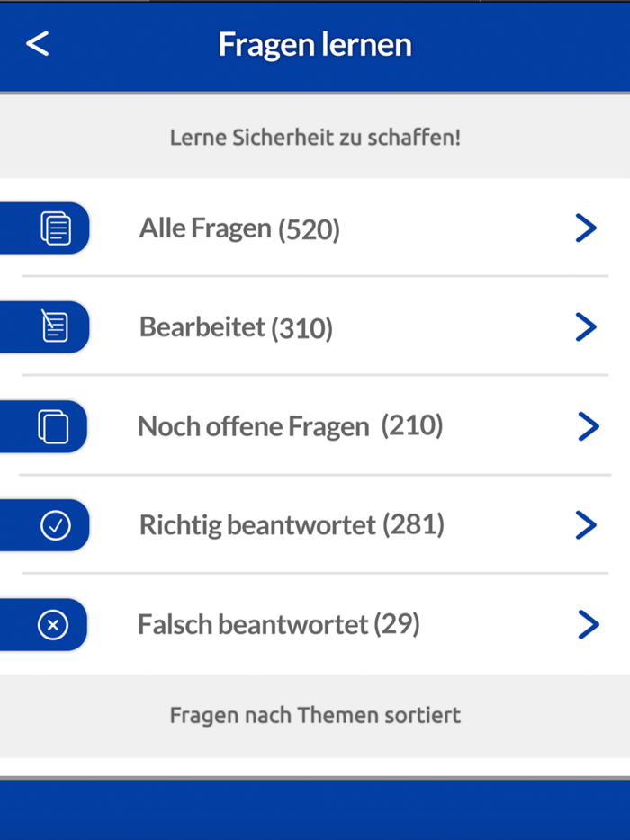This screenshot has width=630, height=840.
Task: Open Bearbeitet using the right arrow
Action: point(587,326)
